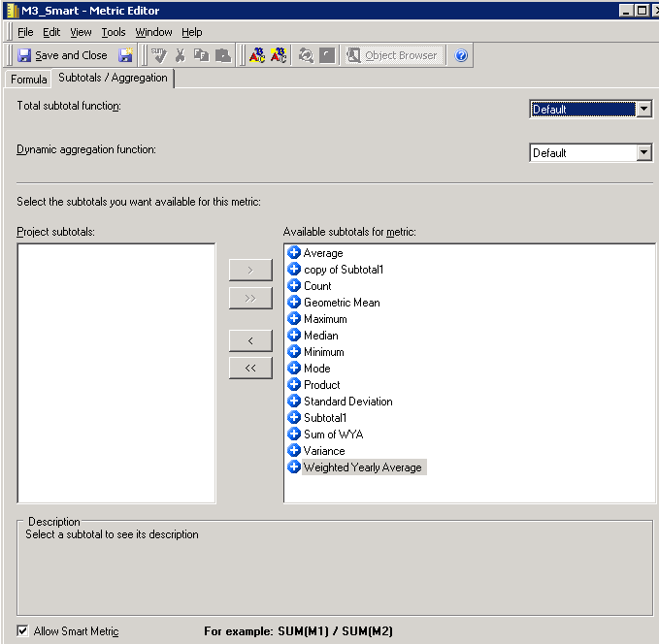Click the Save and Close toolbar button
The height and width of the screenshot is (644, 659).
(62, 55)
